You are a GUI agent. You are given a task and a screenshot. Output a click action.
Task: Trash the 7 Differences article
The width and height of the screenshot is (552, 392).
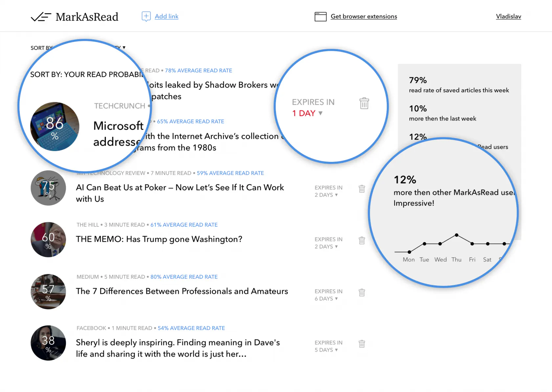click(362, 292)
